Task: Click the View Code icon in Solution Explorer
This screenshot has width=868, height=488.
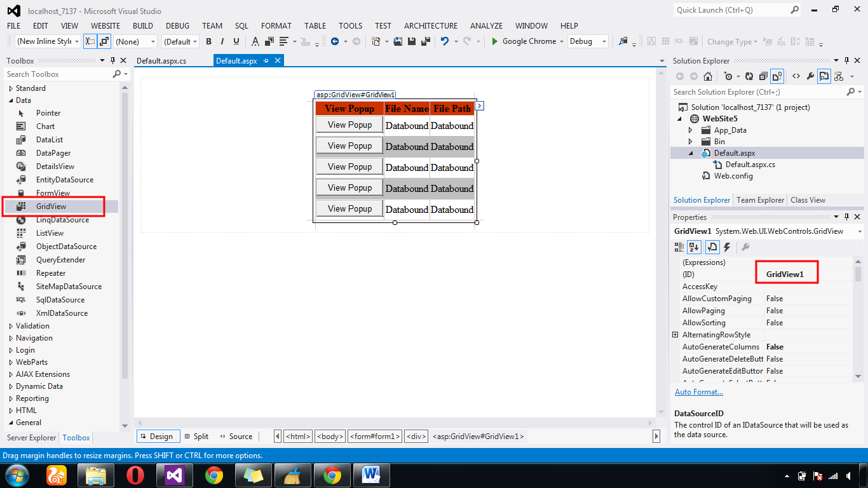Action: (796, 76)
